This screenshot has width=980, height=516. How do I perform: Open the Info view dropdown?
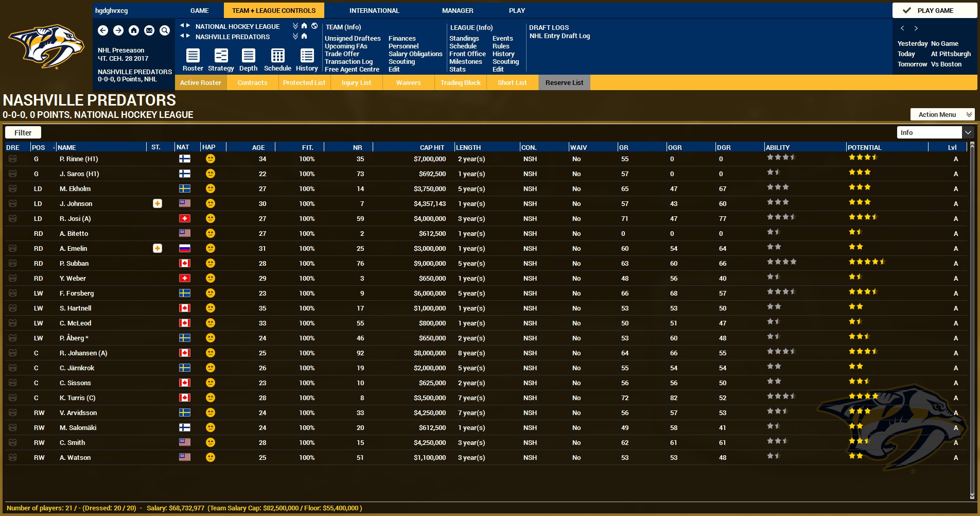coord(935,132)
